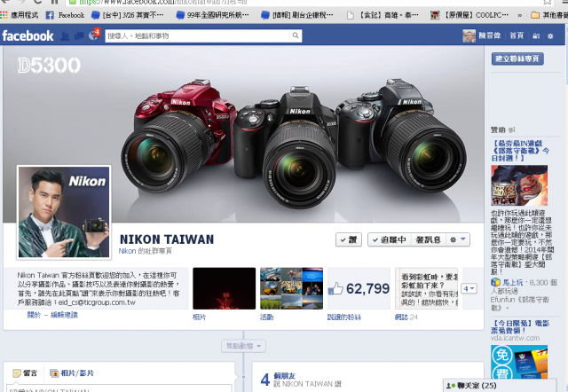Click 說讚的粉絲 label link
568x392 pixels.
point(344,318)
